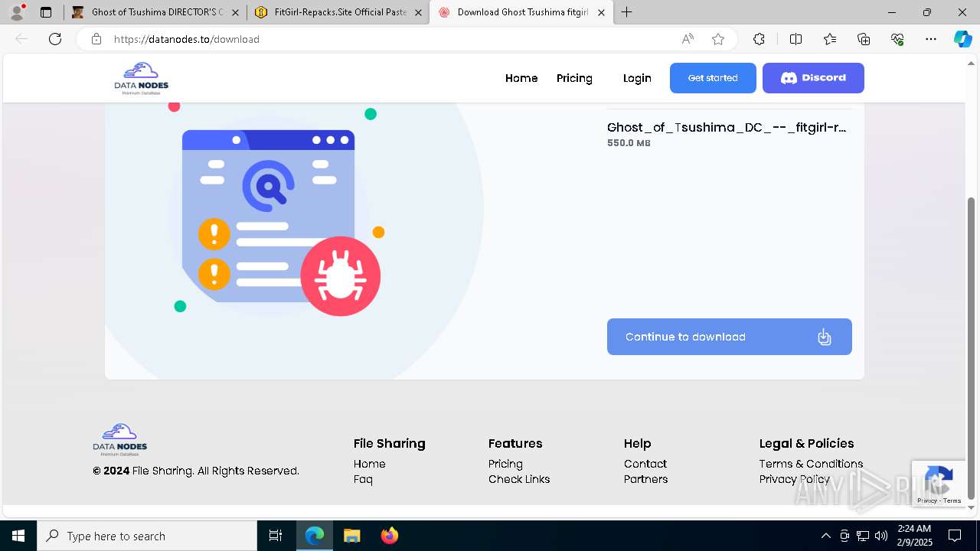Switch to FitGirl-Repacks.Site Official Paste tab
This screenshot has width=980, height=551.
click(338, 12)
